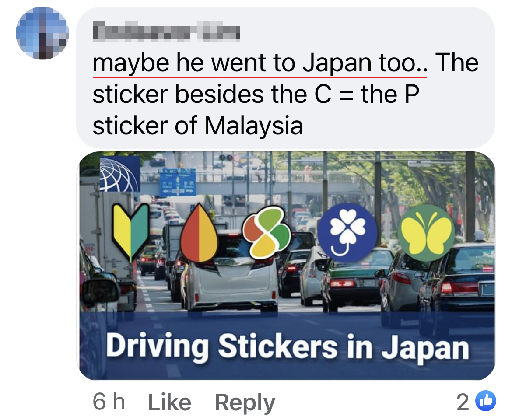
Task: Click the underlined phrase 'maybe he went to Japan too'
Action: (260, 63)
